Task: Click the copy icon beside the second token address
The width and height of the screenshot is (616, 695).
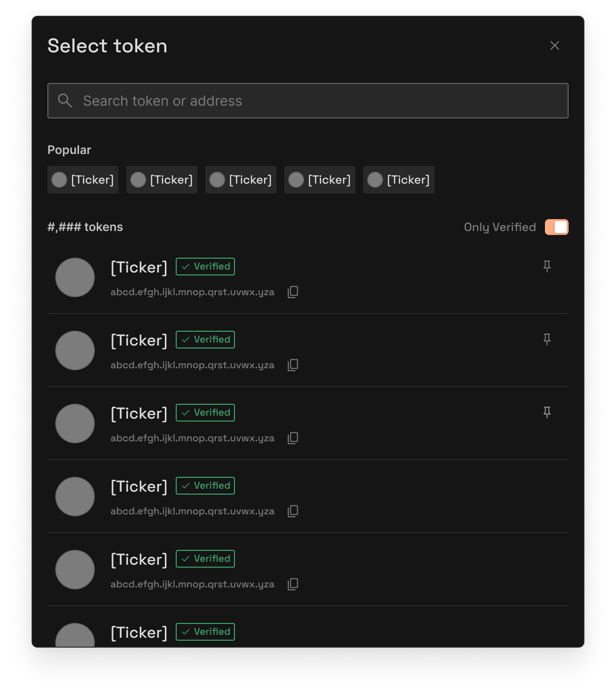Action: [x=293, y=365]
